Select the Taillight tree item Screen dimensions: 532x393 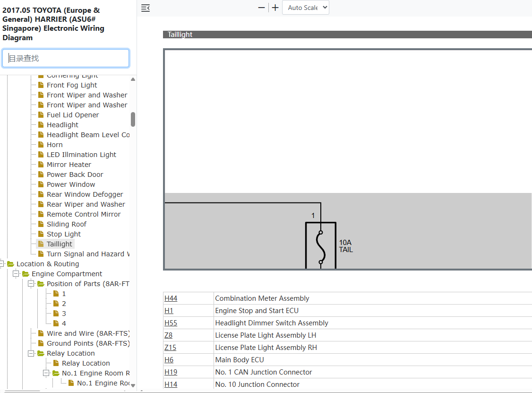[x=60, y=244]
